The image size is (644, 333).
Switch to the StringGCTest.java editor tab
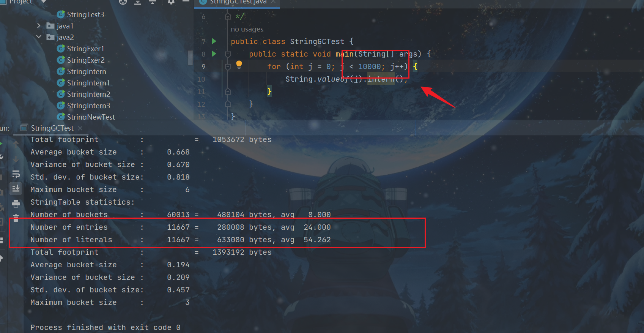point(238,2)
